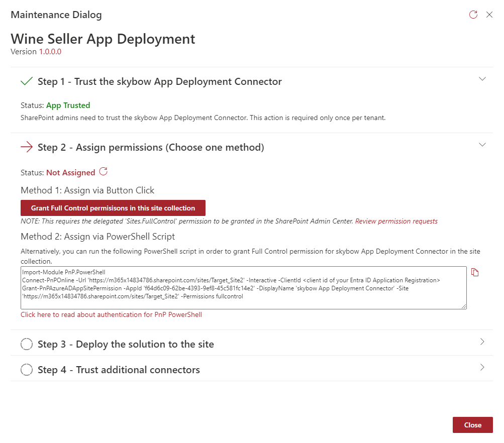Click the Not Assigned status text
504x443 pixels.
point(71,173)
